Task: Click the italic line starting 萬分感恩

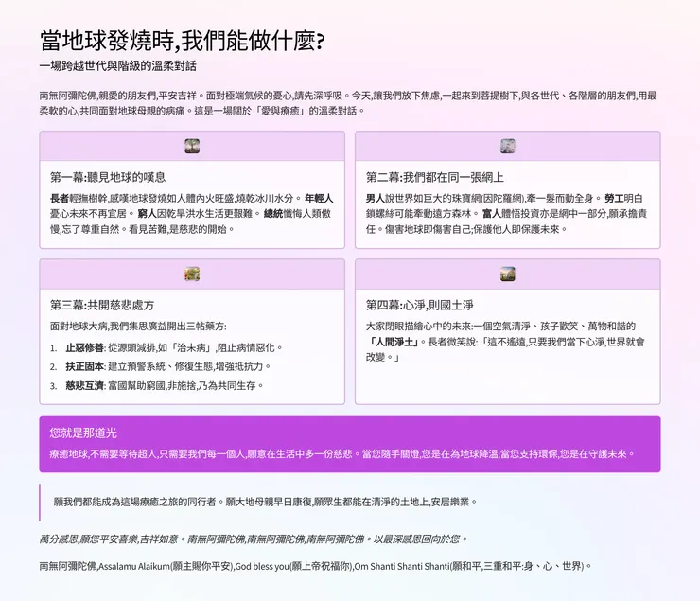Action: coord(254,539)
